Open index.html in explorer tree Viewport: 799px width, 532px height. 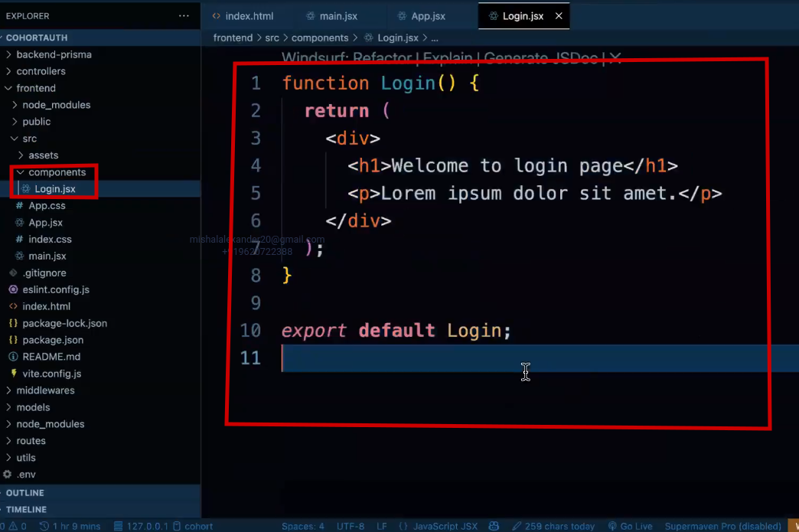[47, 307]
